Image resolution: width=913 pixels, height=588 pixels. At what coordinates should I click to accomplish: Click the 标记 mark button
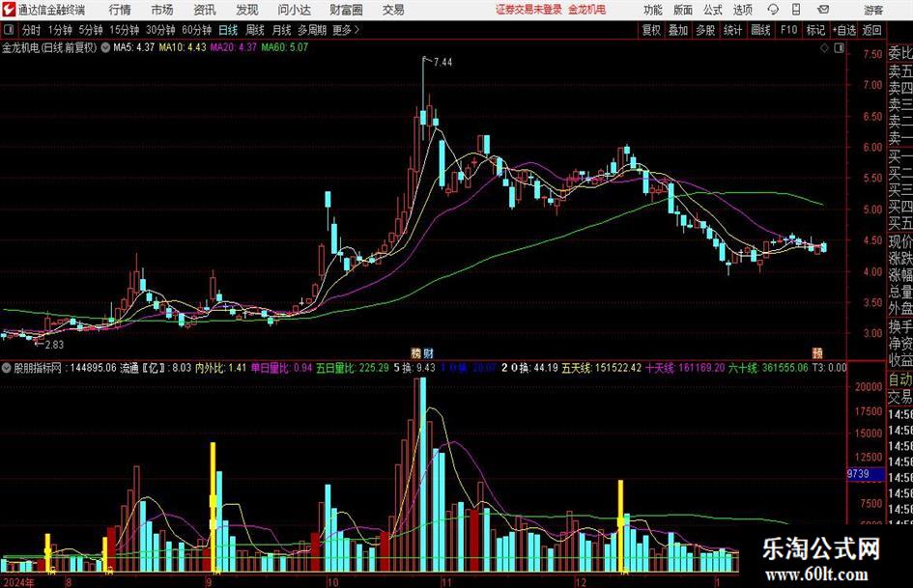(815, 30)
